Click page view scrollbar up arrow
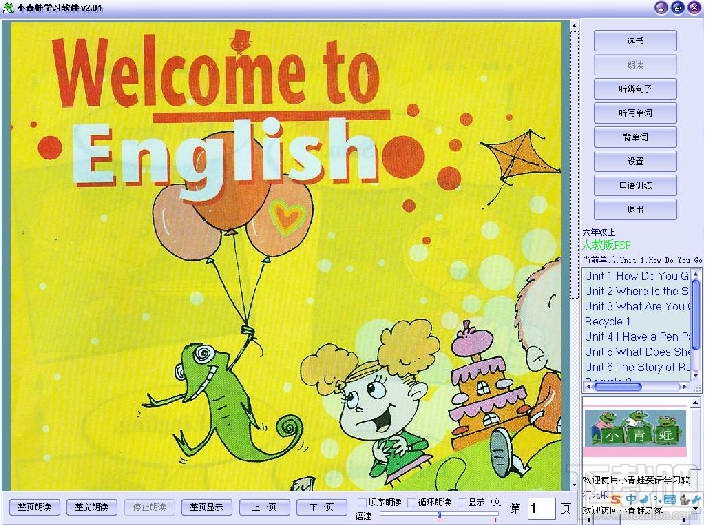This screenshot has height=525, width=706. coord(574,26)
